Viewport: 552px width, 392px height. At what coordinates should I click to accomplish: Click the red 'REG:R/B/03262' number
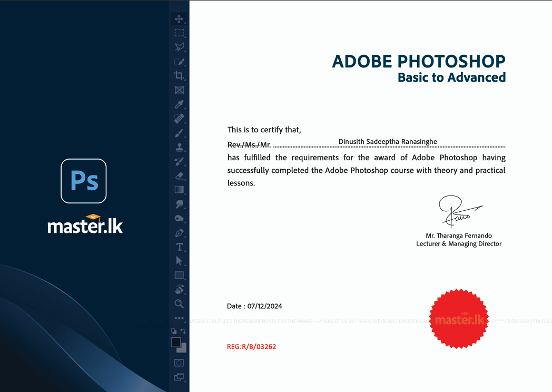point(251,347)
